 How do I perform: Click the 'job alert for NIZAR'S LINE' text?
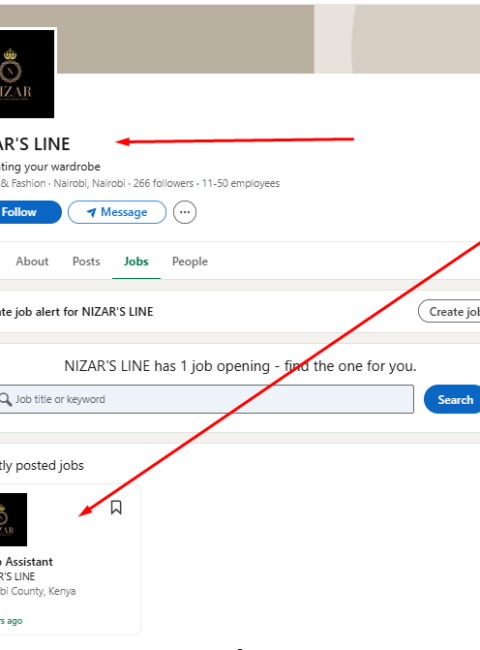[84, 312]
